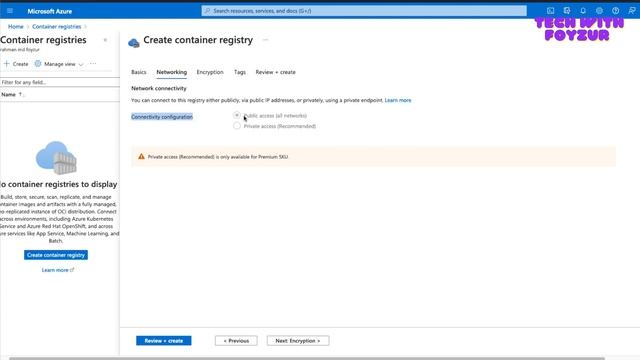640x360 pixels.
Task: Go to Home breadcrumb
Action: [16, 27]
